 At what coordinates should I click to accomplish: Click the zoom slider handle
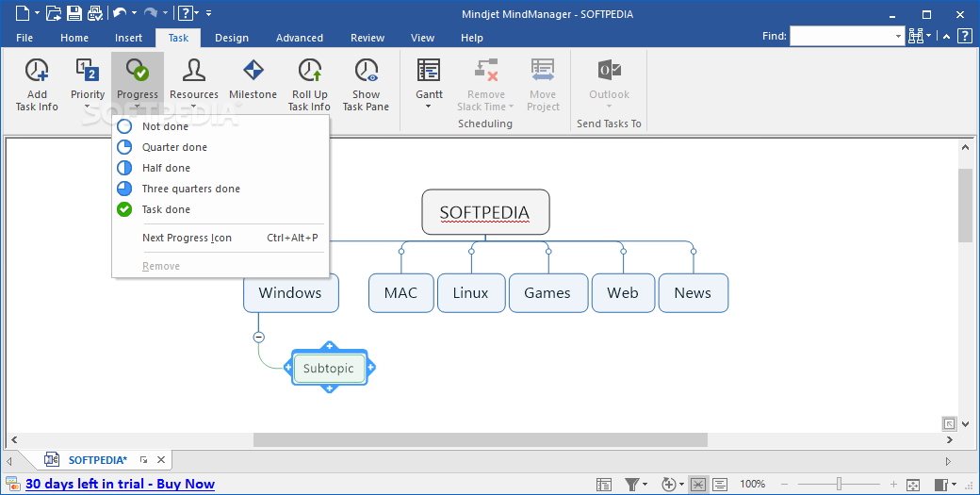click(x=840, y=484)
